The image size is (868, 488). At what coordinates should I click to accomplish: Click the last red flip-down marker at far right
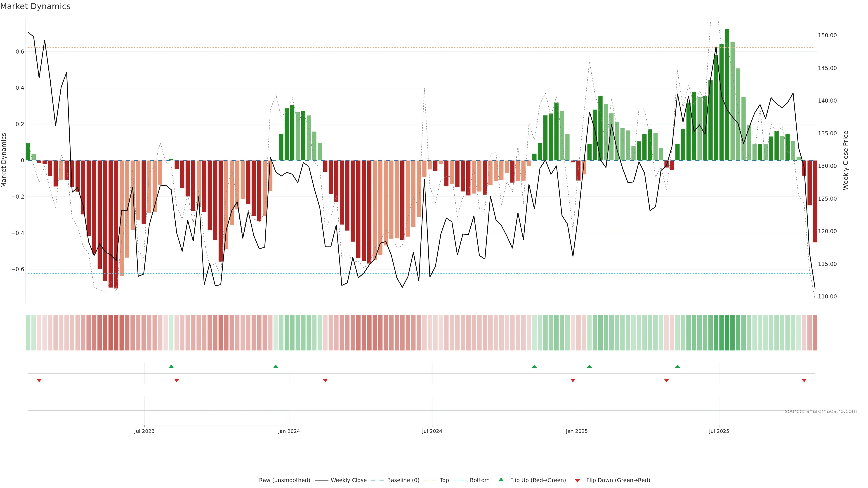coord(804,380)
